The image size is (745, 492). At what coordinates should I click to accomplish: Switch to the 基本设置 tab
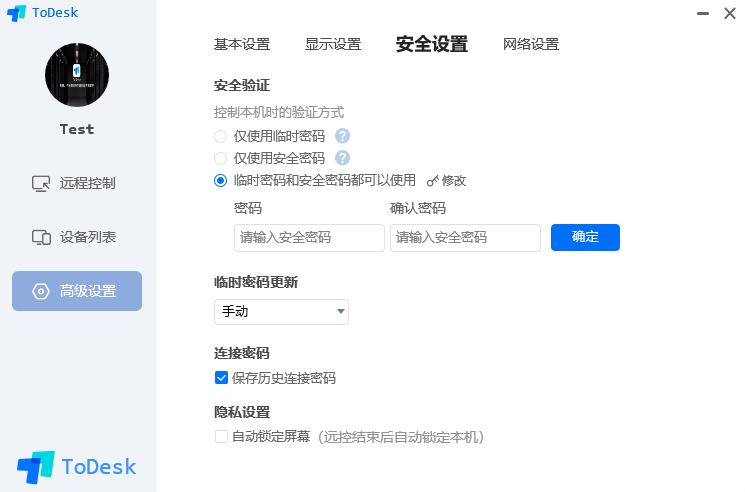tap(242, 45)
